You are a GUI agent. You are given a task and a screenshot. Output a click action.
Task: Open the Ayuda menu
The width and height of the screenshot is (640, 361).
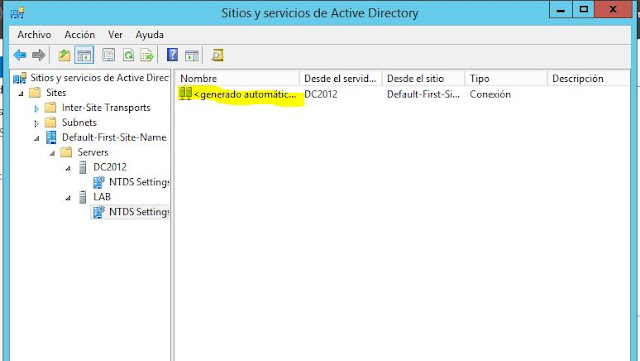pos(149,35)
